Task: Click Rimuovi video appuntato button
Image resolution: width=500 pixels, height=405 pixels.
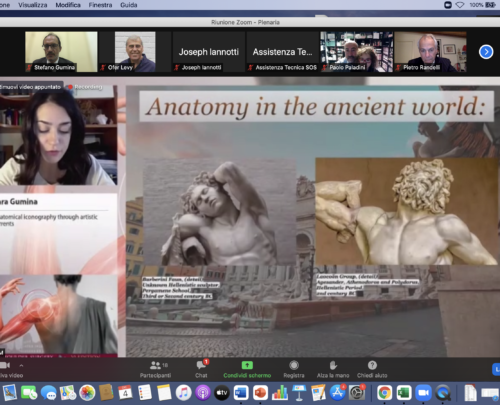Action: 31,87
